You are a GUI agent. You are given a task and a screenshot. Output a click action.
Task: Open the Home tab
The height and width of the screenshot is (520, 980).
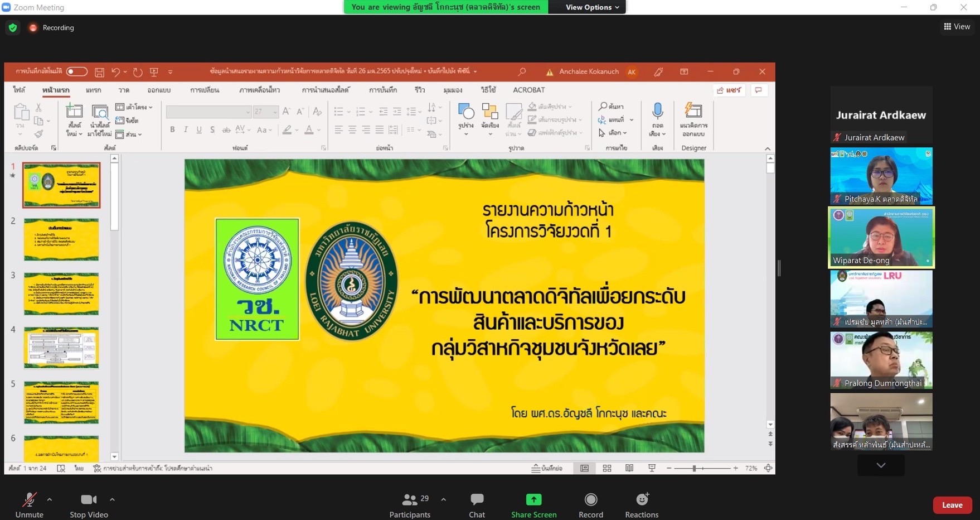pos(56,90)
